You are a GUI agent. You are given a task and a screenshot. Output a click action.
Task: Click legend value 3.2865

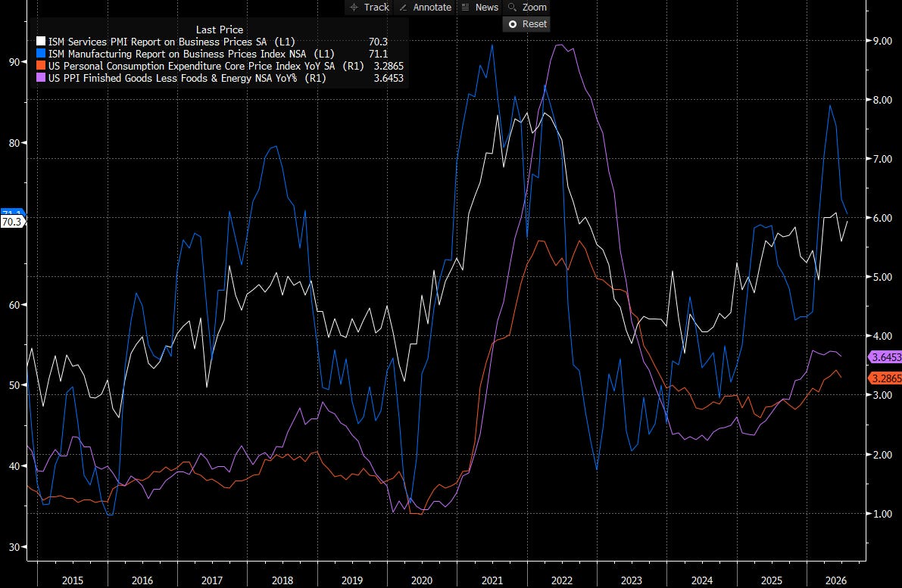tap(389, 66)
